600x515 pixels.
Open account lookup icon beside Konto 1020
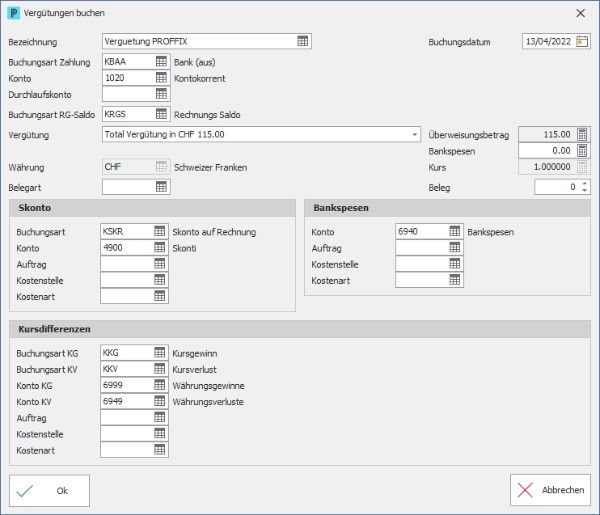point(161,78)
